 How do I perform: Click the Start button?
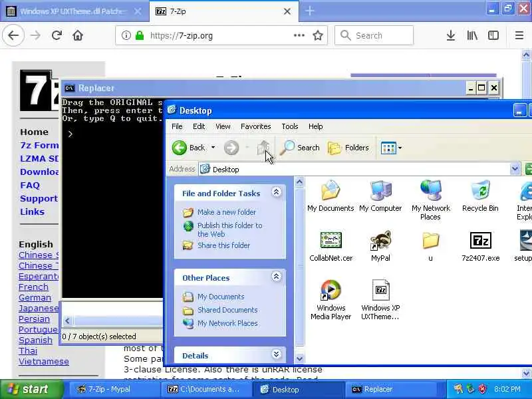pos(32,389)
